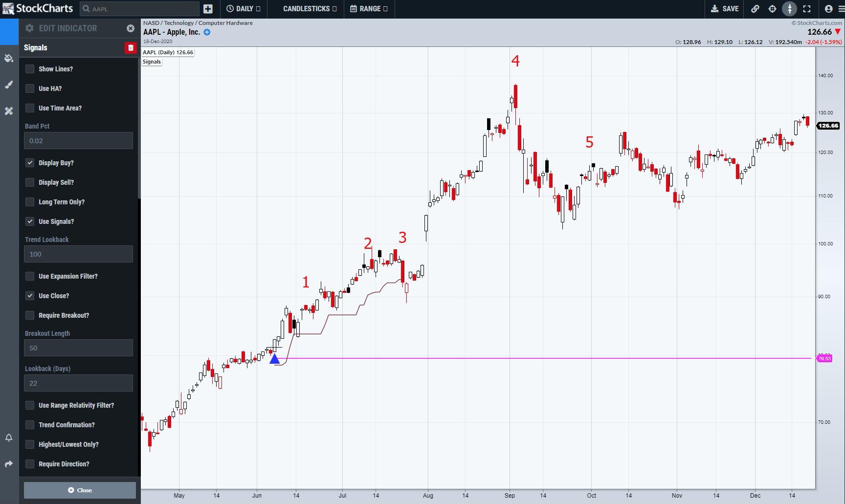845x504 pixels.
Task: Click the SAVE button
Action: (725, 9)
